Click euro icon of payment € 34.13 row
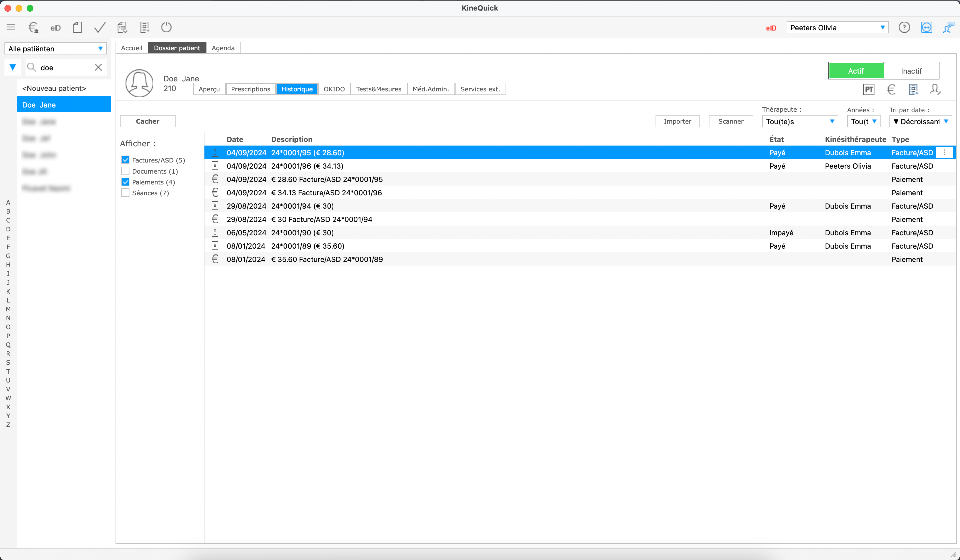The width and height of the screenshot is (960, 560). 215,192
